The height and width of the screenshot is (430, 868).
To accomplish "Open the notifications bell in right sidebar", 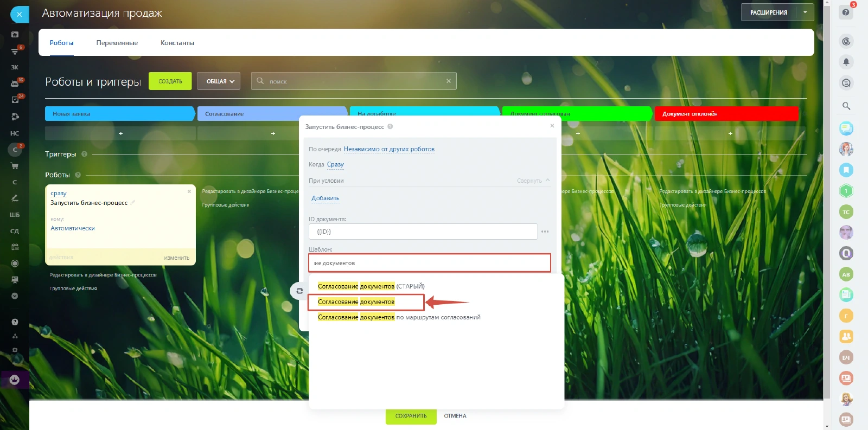I will coord(846,62).
